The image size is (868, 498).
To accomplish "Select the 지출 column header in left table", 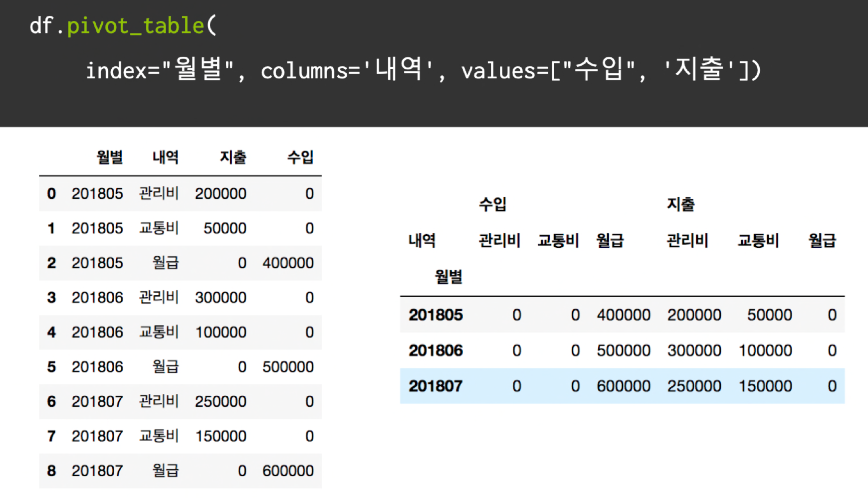I will click(233, 158).
